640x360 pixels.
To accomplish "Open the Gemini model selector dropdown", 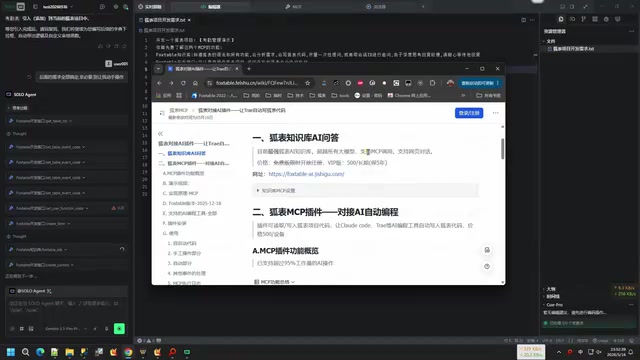I will point(65,329).
